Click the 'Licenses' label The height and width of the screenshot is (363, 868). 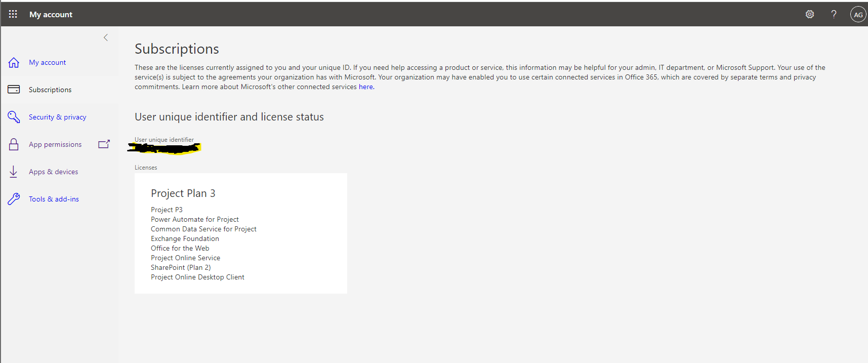(146, 168)
